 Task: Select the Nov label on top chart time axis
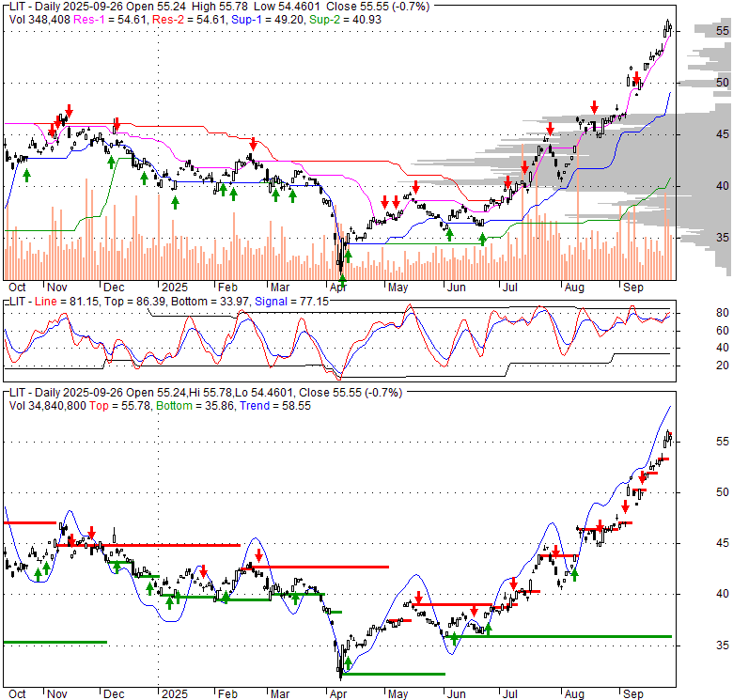(x=57, y=287)
